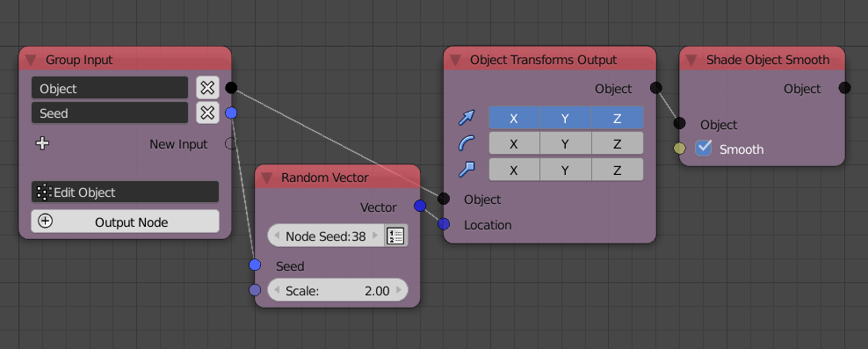Click the Edit Object button
This screenshot has width=868, height=349.
point(125,193)
